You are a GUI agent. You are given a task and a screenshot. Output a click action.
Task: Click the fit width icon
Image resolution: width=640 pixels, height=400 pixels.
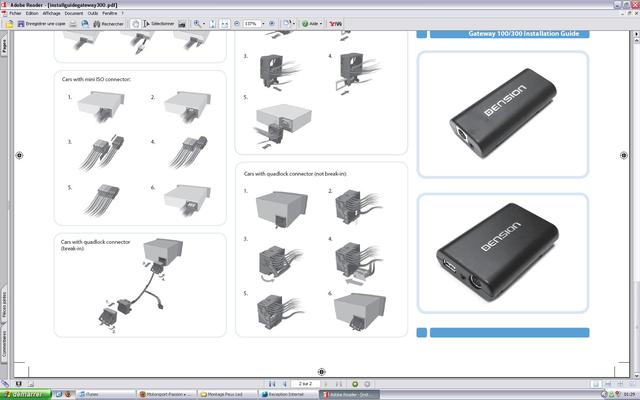(224, 24)
